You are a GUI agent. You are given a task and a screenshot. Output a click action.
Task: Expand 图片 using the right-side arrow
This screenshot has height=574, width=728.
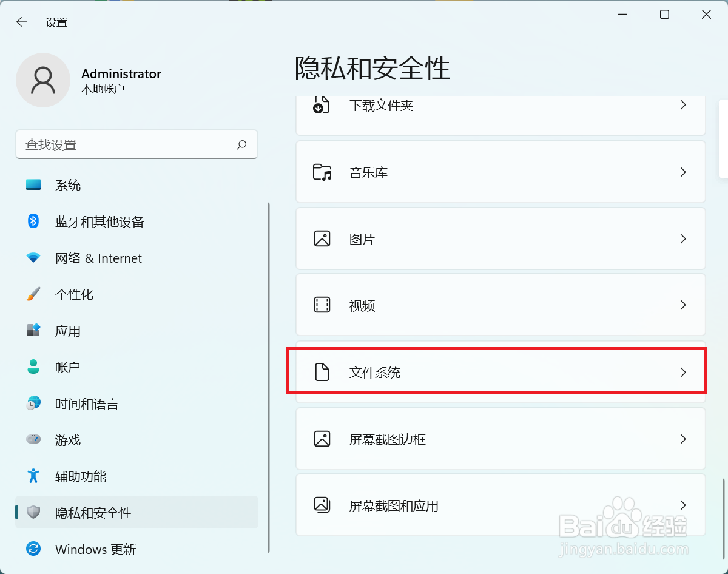684,238
